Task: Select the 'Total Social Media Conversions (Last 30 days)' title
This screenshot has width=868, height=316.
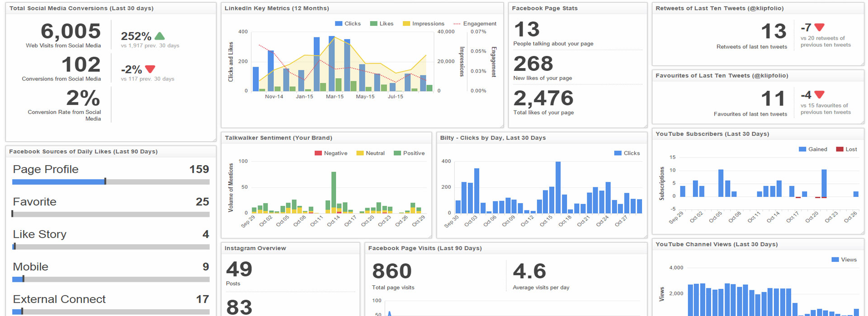Action: [x=81, y=8]
